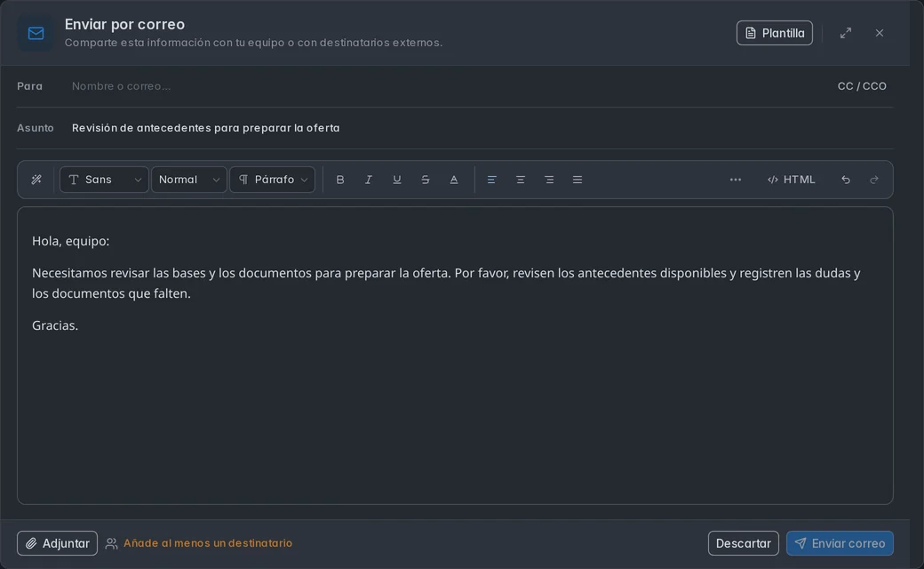Click the Descartar button

point(743,543)
